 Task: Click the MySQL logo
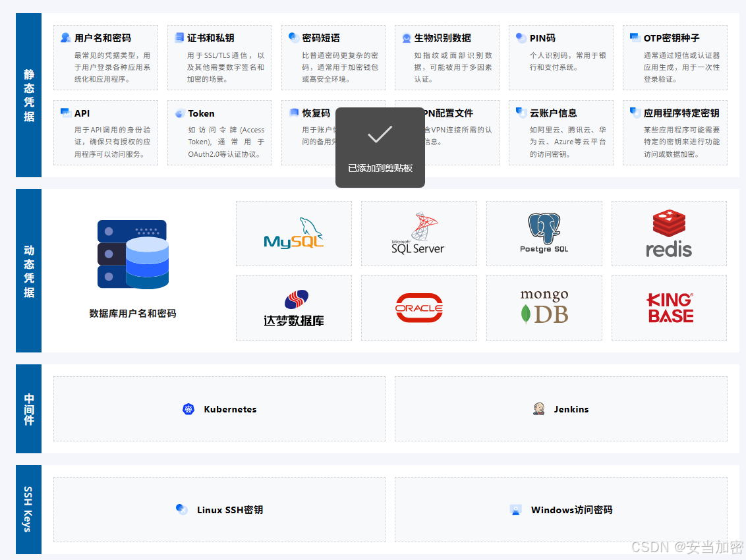click(293, 233)
